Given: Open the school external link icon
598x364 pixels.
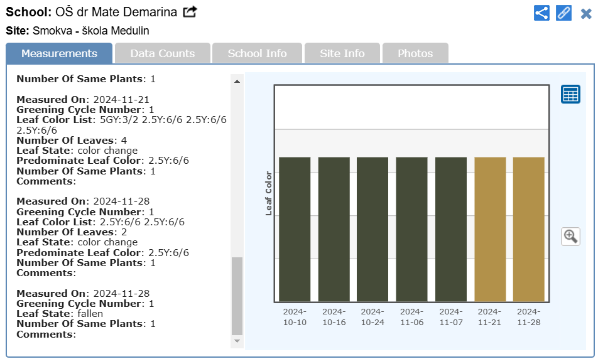Looking at the screenshot, I should click(190, 12).
